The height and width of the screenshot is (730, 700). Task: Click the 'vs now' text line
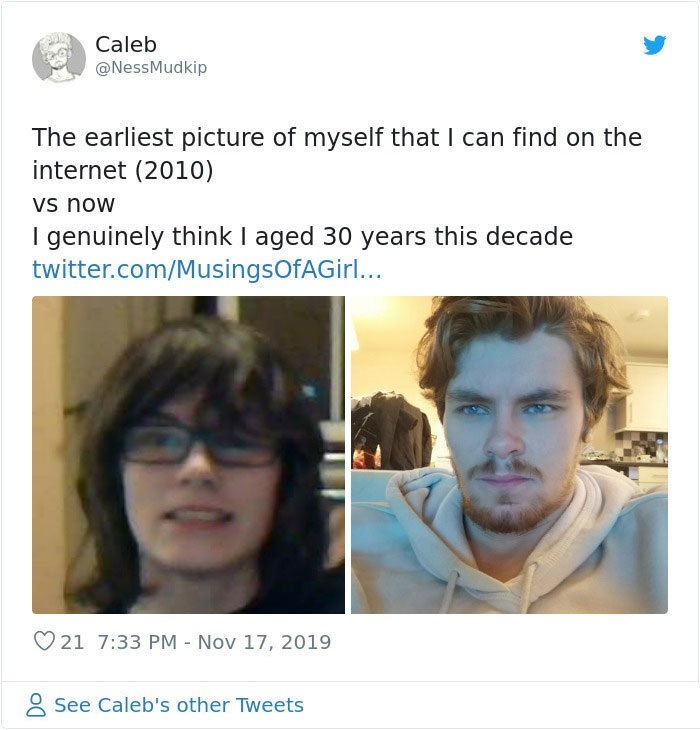74,203
